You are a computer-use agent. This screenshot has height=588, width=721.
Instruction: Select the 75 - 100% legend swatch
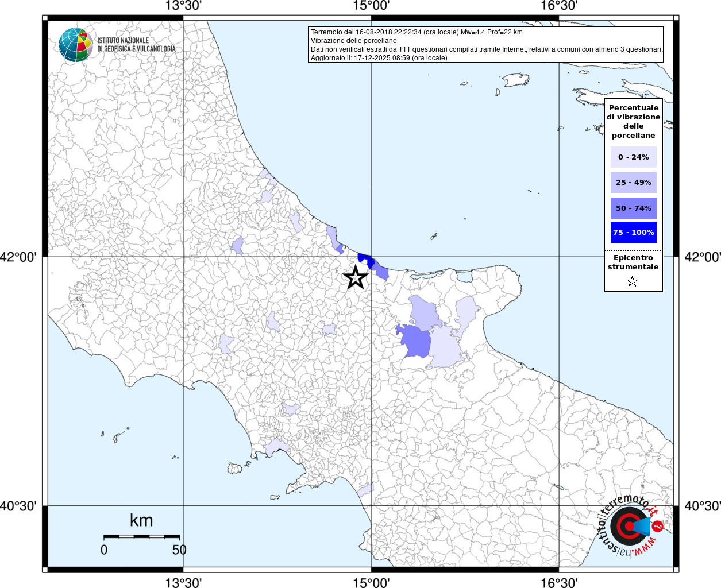[x=633, y=233]
